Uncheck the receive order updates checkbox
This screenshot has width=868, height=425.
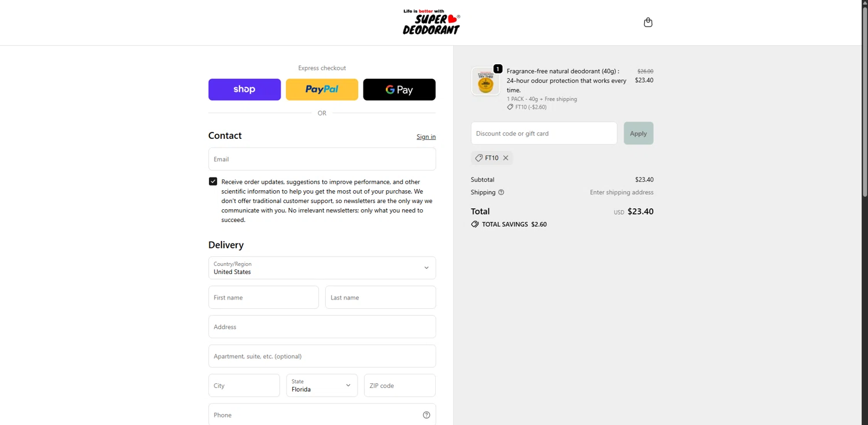point(213,182)
